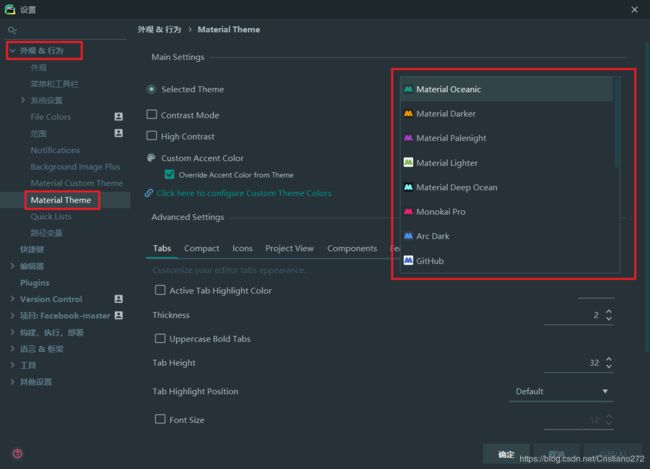650x469 pixels.
Task: Click the project badge icon beside Version Control
Action: [x=119, y=299]
